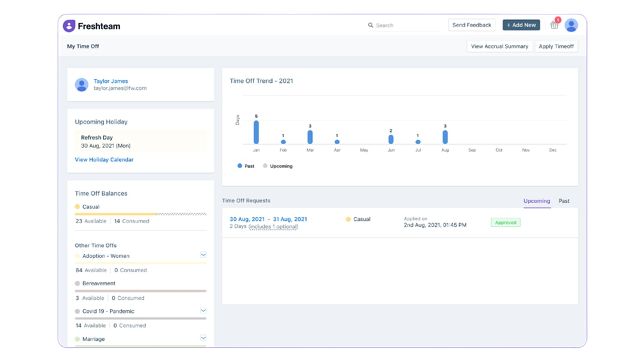Image resolution: width=644 pixels, height=362 pixels.
Task: Click Taylor James avatar picture
Action: tap(82, 84)
